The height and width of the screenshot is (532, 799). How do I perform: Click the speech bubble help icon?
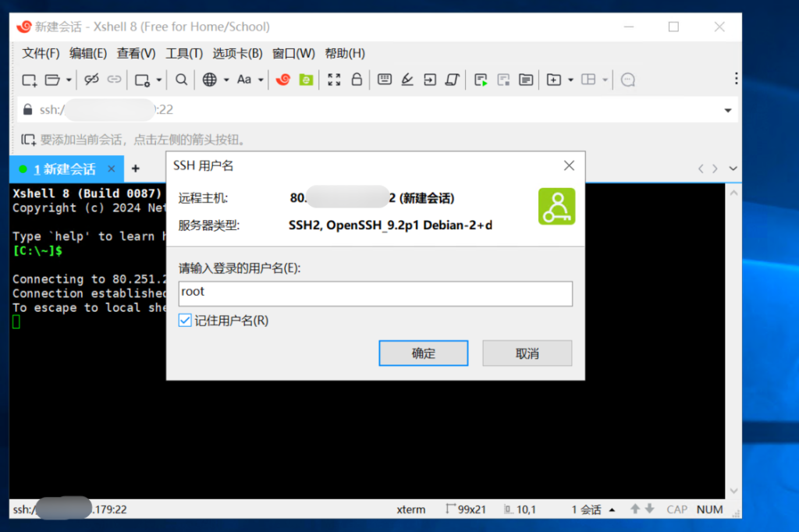628,80
